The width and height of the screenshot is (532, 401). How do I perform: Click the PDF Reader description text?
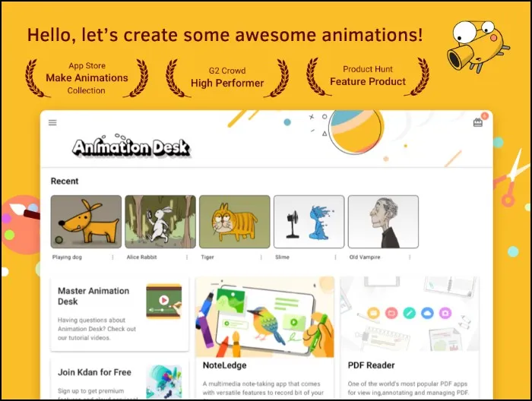[x=408, y=388]
